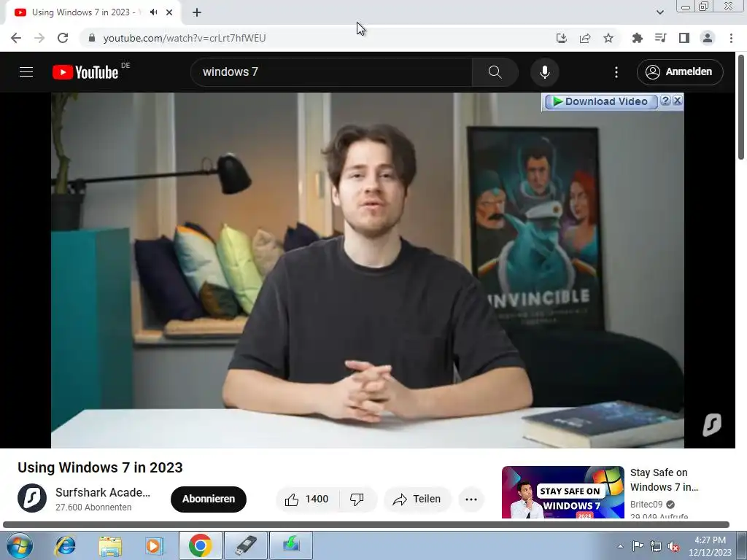This screenshot has width=747, height=560.
Task: Click the Abonnieren subscribe button
Action: [209, 499]
